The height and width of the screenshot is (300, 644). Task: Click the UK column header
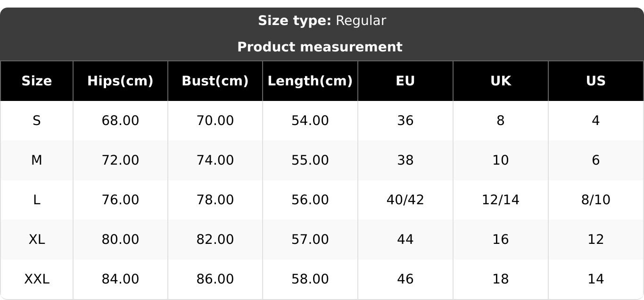click(x=500, y=81)
